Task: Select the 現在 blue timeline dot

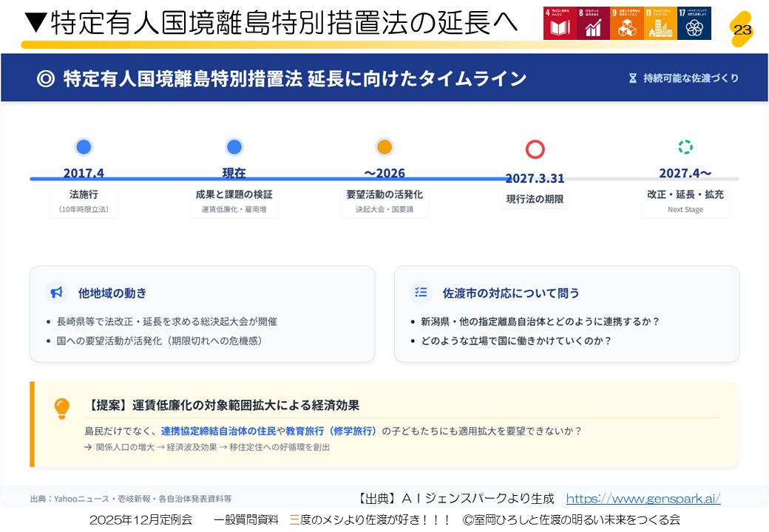Action: pyautogui.click(x=234, y=147)
